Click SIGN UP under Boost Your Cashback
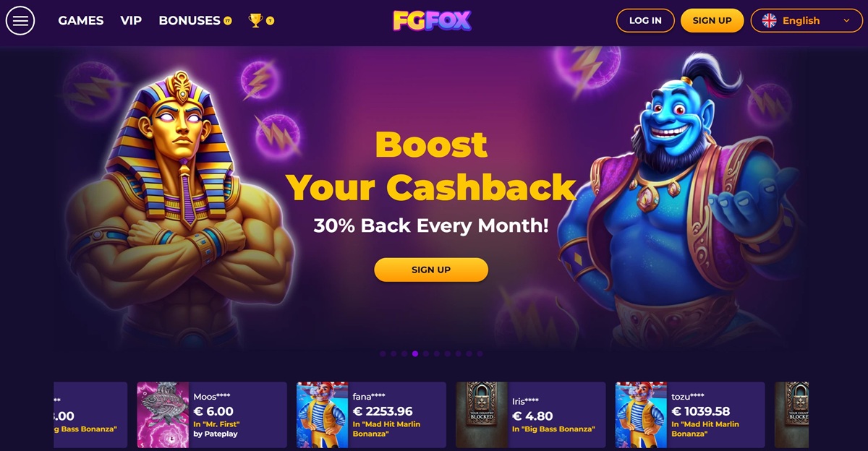 point(431,270)
